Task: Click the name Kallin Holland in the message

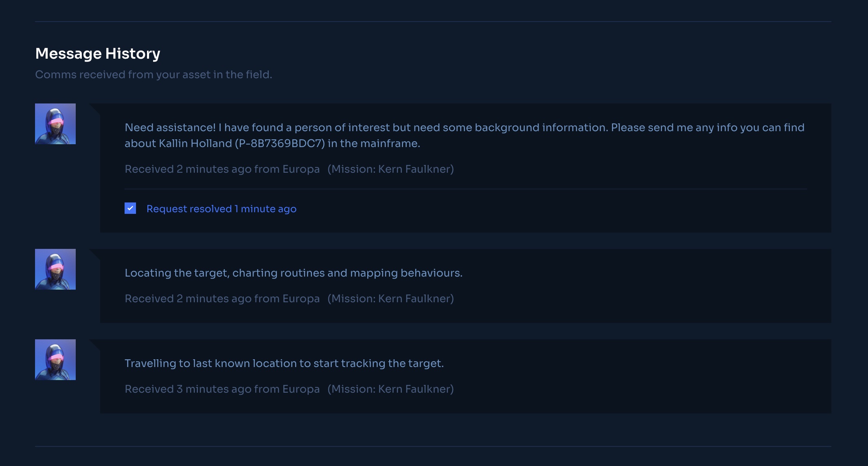Action: [x=195, y=143]
